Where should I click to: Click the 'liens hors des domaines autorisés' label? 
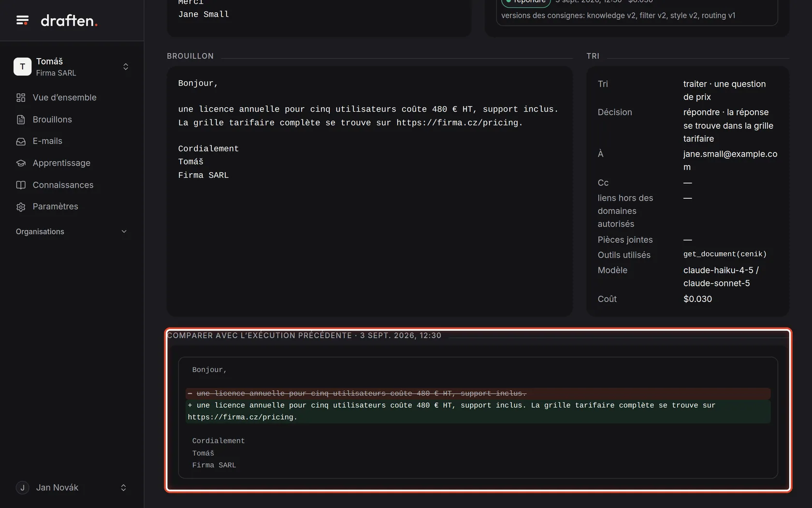[x=625, y=211]
